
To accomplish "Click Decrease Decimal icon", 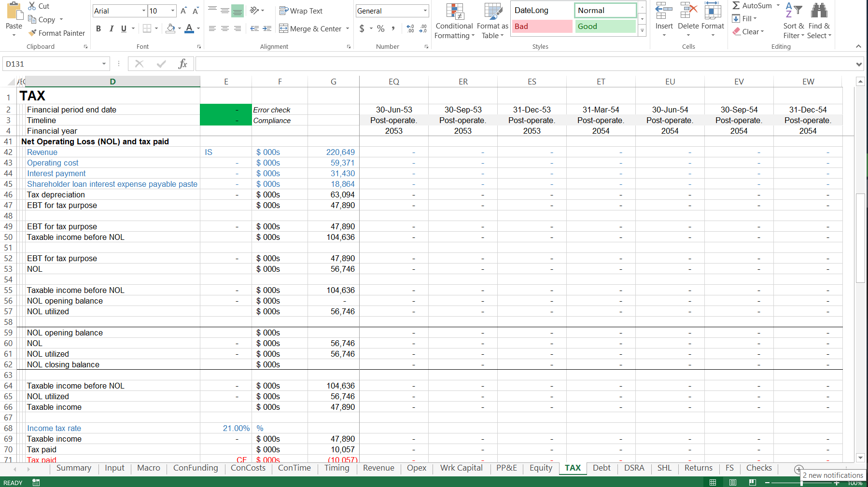I will pyautogui.click(x=423, y=28).
